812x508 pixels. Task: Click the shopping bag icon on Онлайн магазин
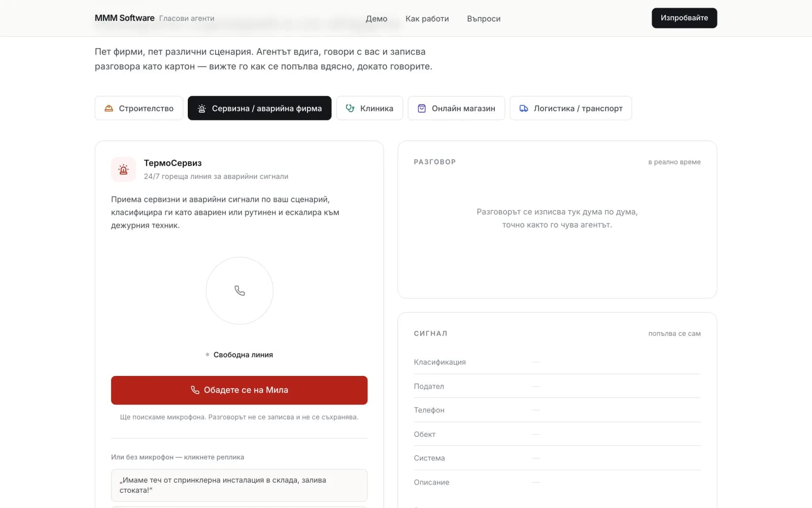(x=422, y=108)
